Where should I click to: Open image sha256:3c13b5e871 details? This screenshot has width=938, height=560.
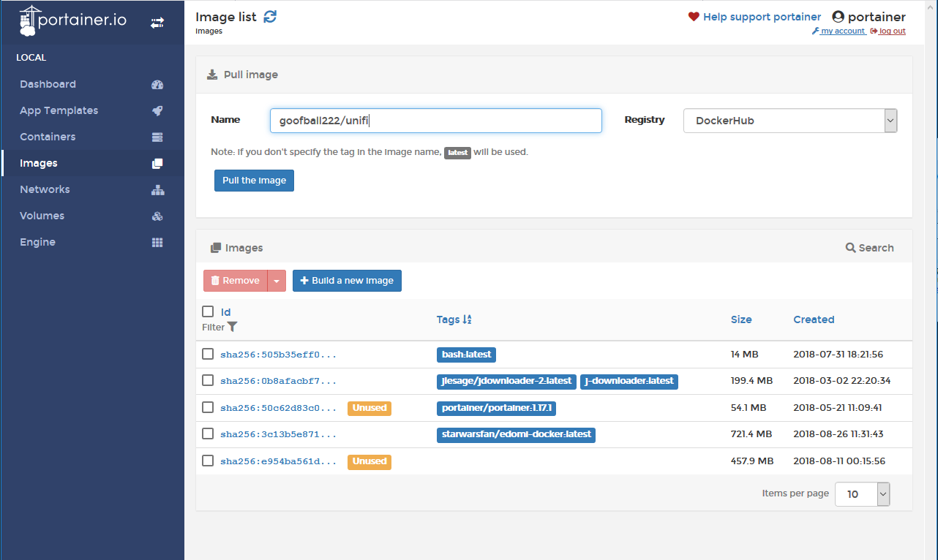[x=279, y=434]
